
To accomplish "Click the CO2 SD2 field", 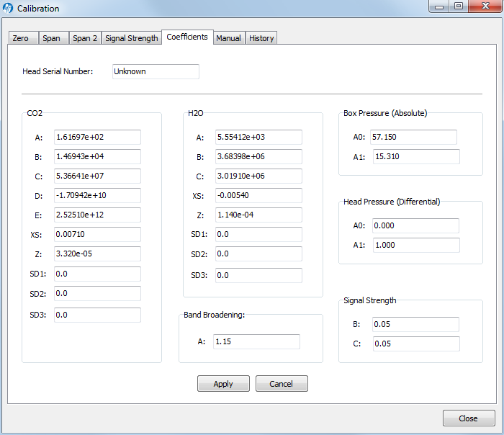I will (x=97, y=294).
